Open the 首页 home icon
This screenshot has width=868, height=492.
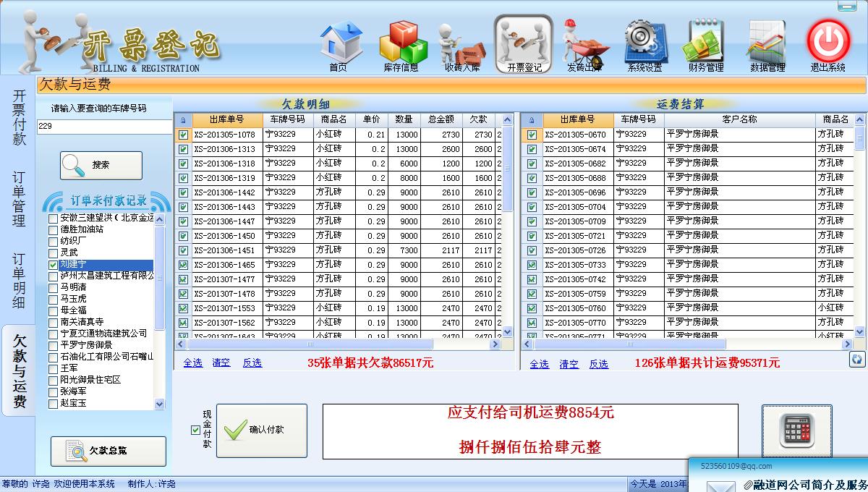tap(339, 43)
